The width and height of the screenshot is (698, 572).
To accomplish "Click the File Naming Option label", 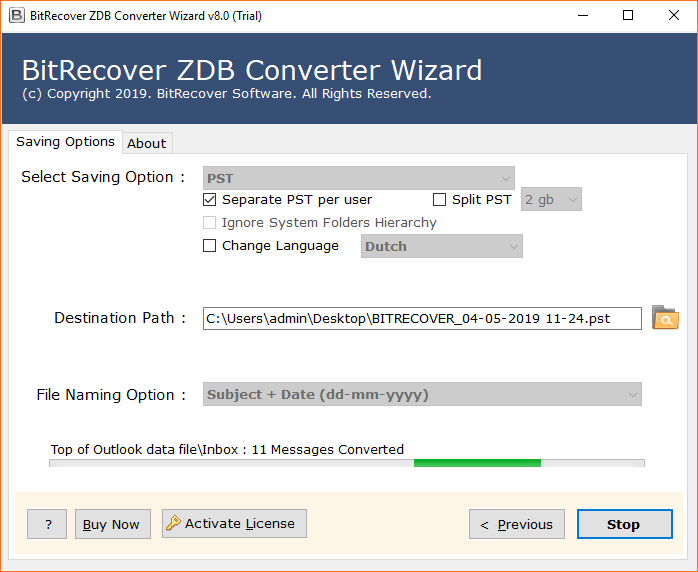I will 111,395.
